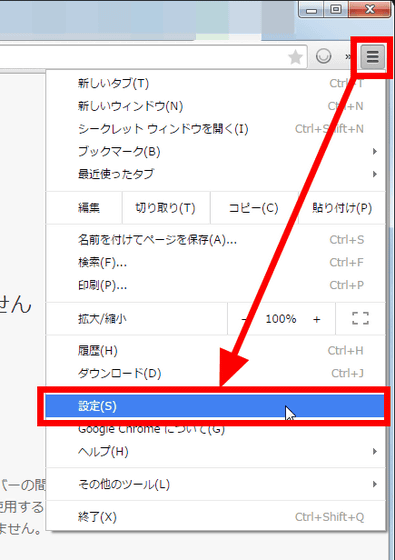Bookmark this page with the star icon
The image size is (395, 560).
point(295,57)
